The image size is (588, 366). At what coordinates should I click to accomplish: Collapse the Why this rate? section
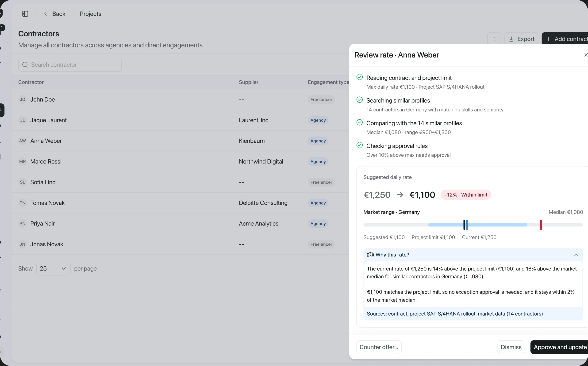click(x=576, y=255)
